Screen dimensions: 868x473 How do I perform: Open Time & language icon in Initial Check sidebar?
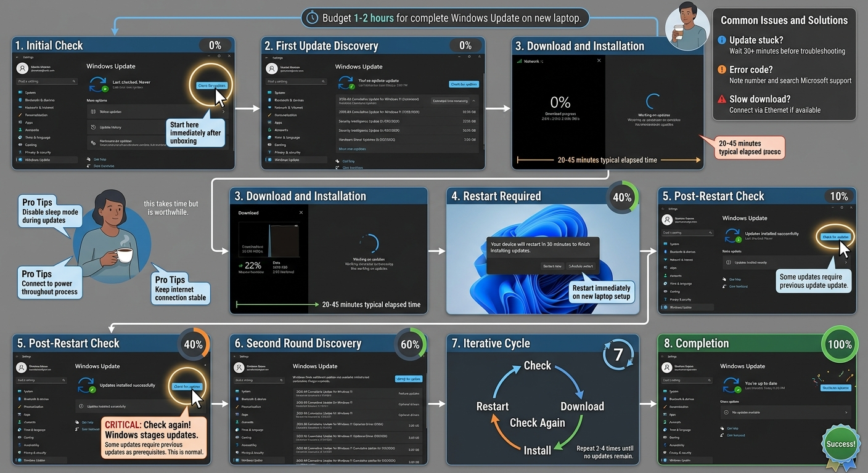20,137
